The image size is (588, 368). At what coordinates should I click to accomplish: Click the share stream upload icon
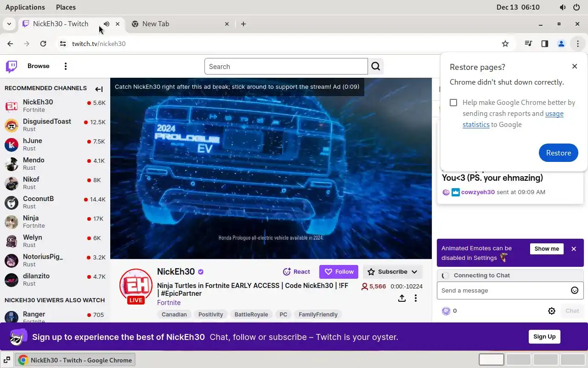click(x=402, y=298)
